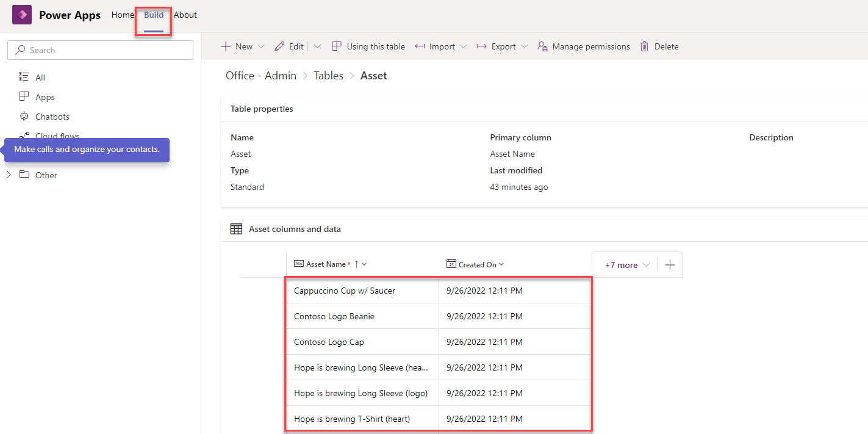The width and height of the screenshot is (868, 434).
Task: Open the Asset Name column dropdown
Action: point(364,264)
